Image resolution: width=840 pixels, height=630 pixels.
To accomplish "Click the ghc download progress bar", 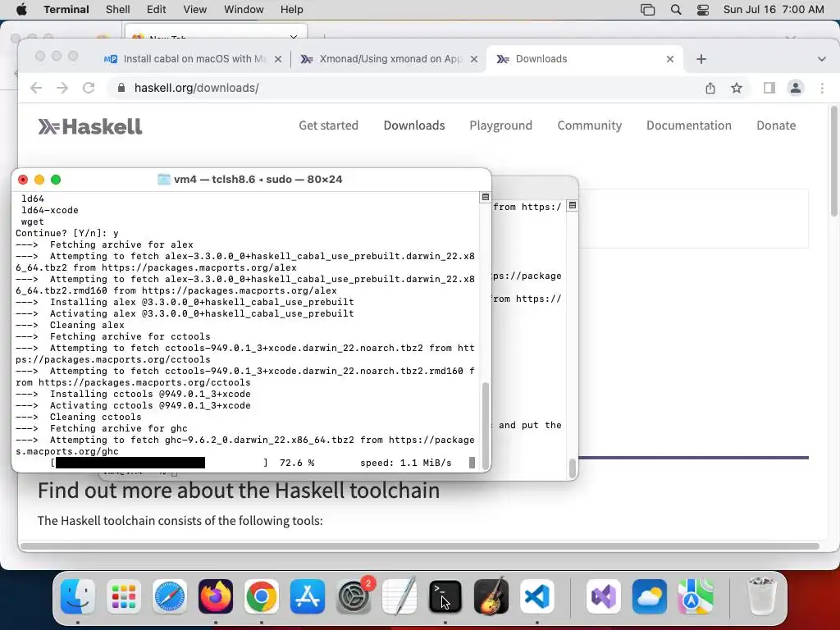I will 160,463.
